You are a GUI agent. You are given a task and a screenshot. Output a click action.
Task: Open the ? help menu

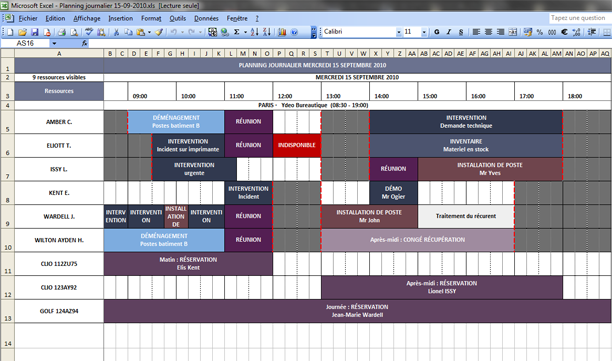coord(257,18)
